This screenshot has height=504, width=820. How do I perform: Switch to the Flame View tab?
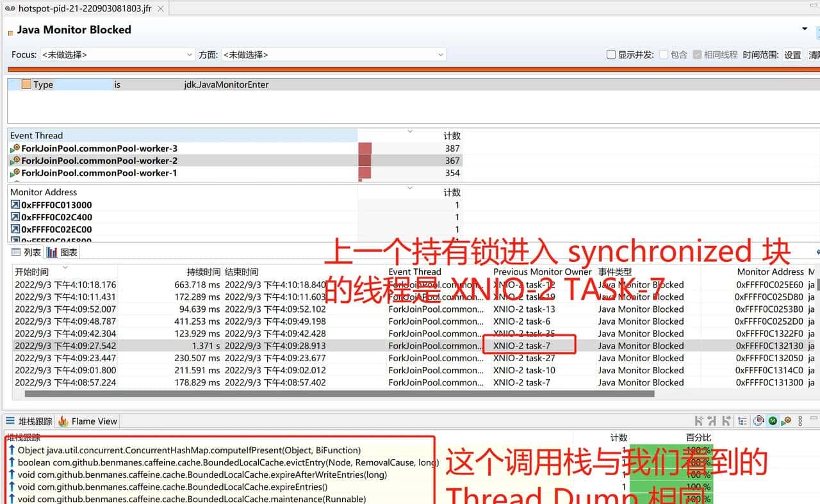coord(88,421)
